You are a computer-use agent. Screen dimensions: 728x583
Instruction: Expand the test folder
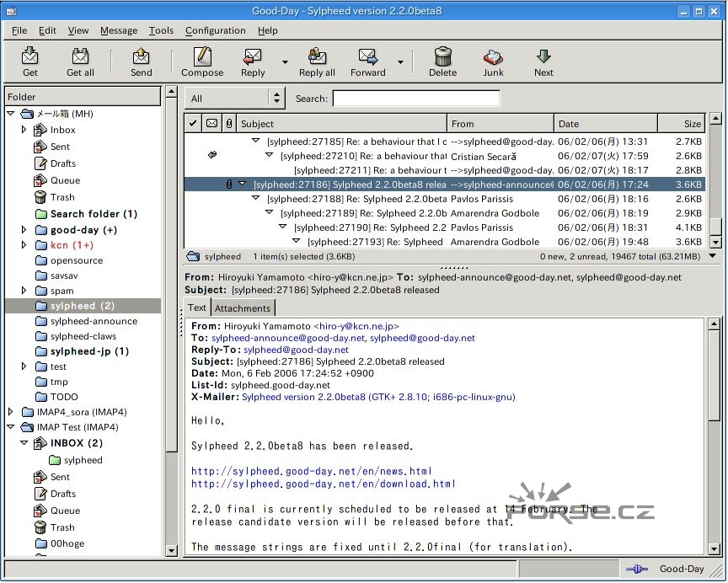(24, 366)
